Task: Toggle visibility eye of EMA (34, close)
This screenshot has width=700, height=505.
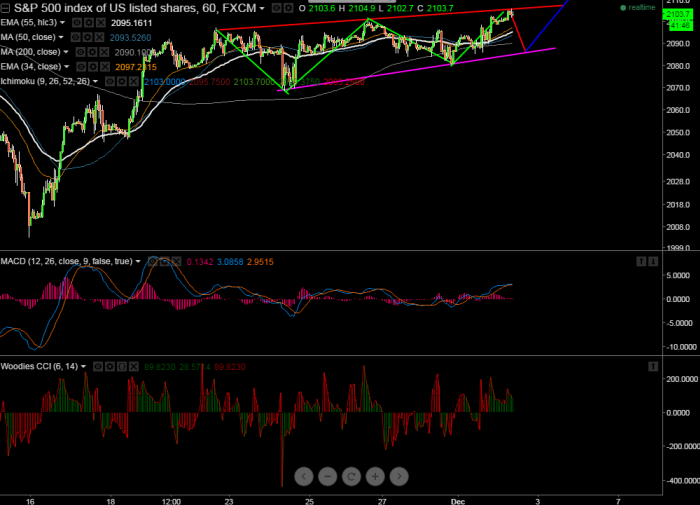Action: click(x=81, y=67)
